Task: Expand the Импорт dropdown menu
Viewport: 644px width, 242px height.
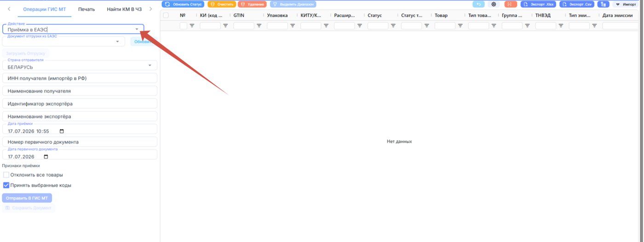Action: [627, 4]
